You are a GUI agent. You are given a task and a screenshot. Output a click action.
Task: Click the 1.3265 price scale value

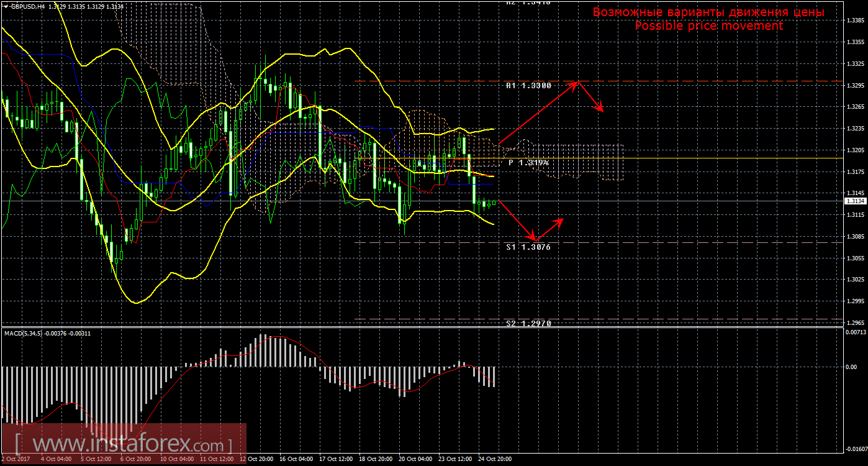(x=854, y=107)
